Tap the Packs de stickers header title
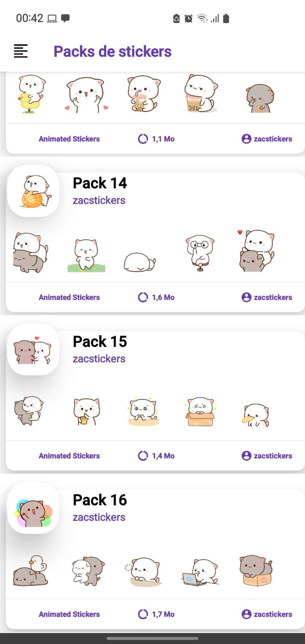 (x=112, y=52)
